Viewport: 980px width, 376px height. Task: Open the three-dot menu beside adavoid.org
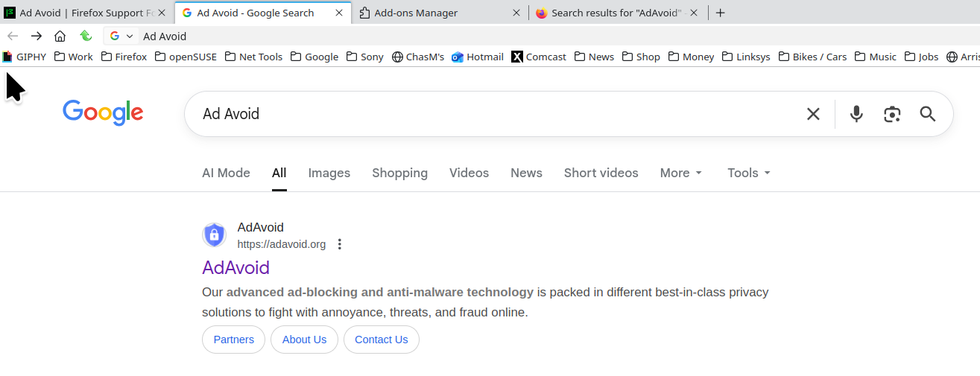(340, 244)
